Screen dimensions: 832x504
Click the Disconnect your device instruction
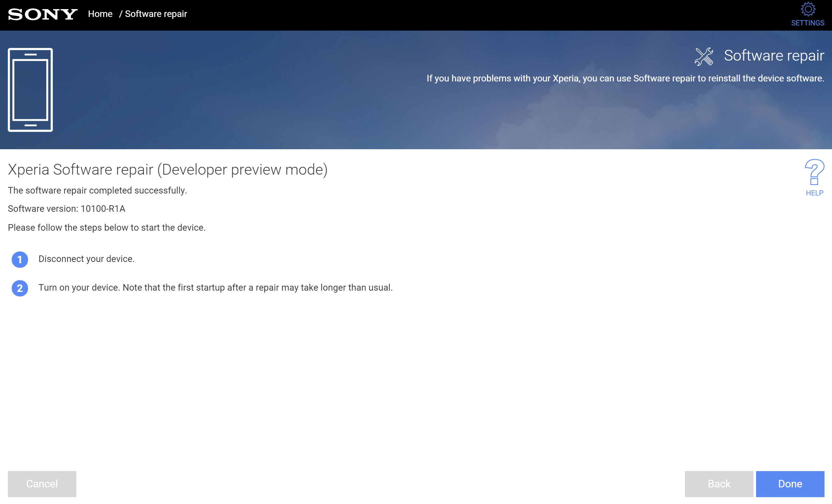pos(86,259)
